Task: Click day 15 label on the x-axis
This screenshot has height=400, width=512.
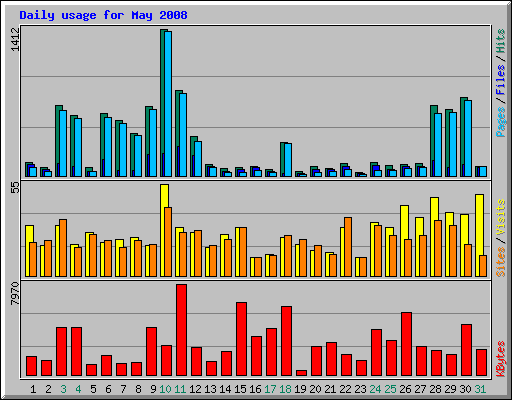Action: [240, 389]
